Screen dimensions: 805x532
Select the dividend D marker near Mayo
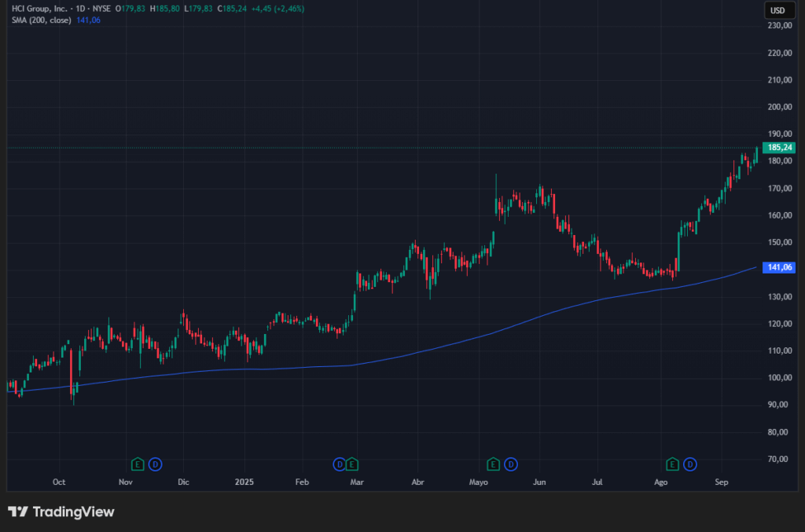coord(511,464)
